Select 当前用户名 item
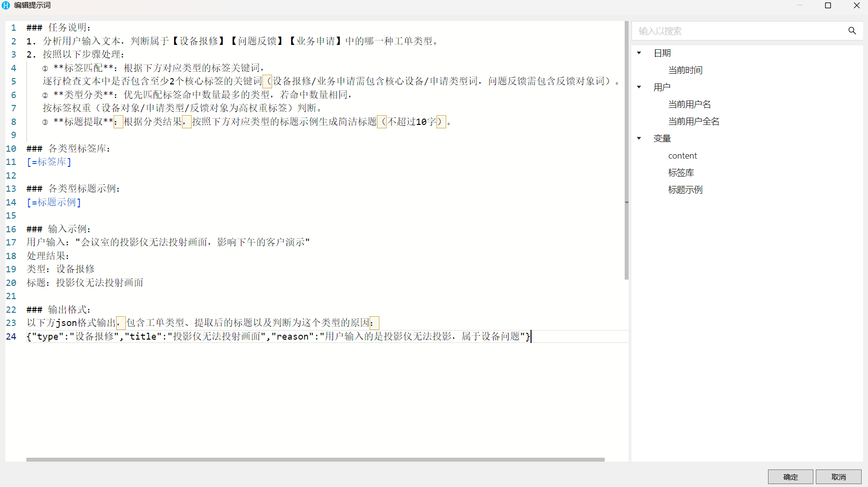The width and height of the screenshot is (868, 487). tap(689, 104)
